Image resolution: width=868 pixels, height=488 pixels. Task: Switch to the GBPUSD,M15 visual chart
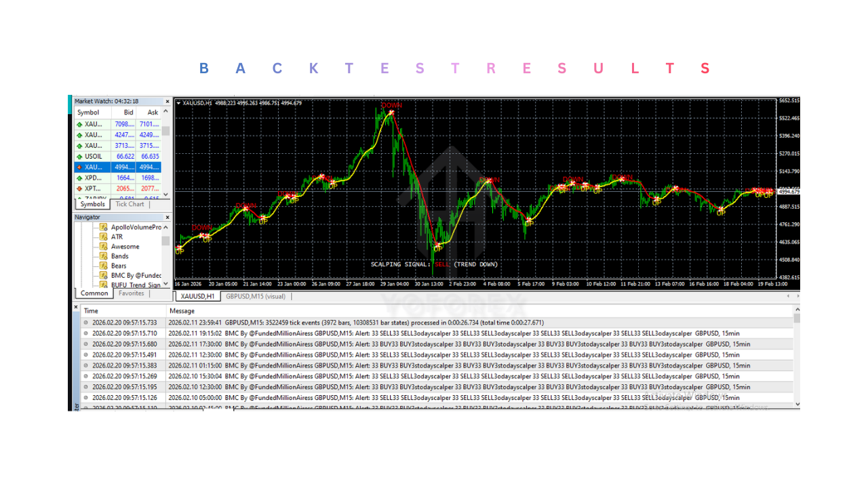tap(257, 296)
